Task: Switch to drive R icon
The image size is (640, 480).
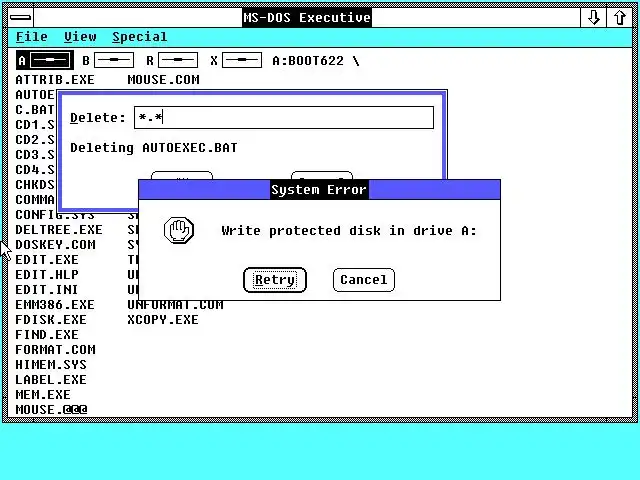Action: pos(172,60)
